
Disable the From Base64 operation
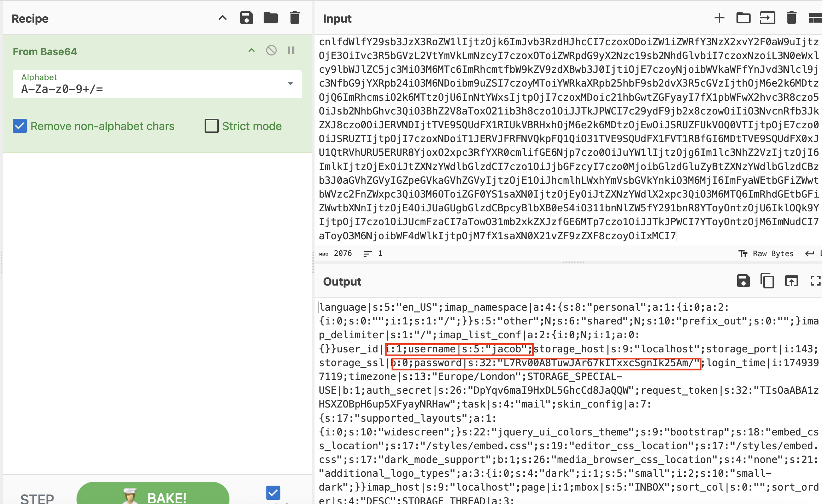pos(271,51)
